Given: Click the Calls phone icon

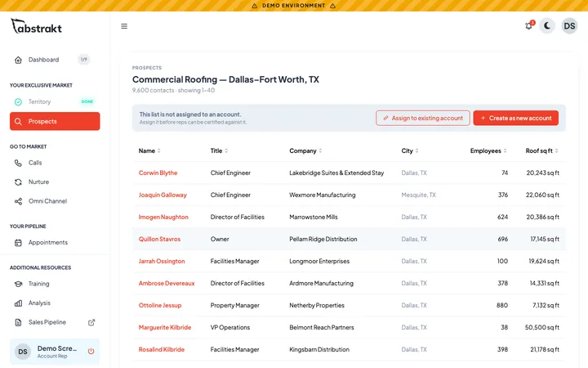Looking at the screenshot, I should [18, 163].
